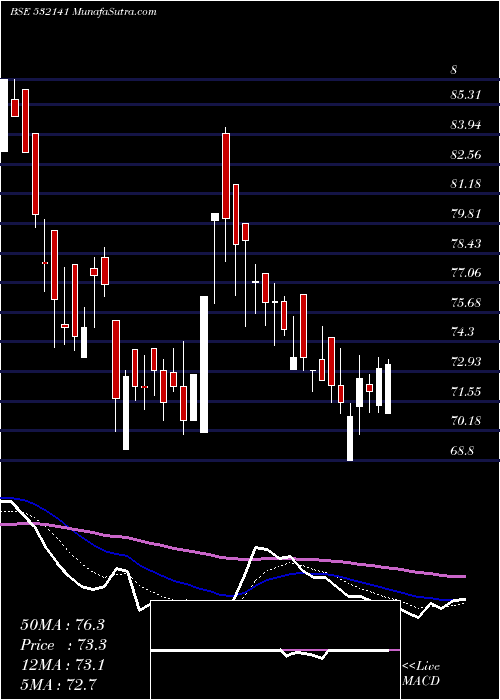Select the 81.18 price axis label
This screenshot has height=700, width=500.
(x=467, y=183)
